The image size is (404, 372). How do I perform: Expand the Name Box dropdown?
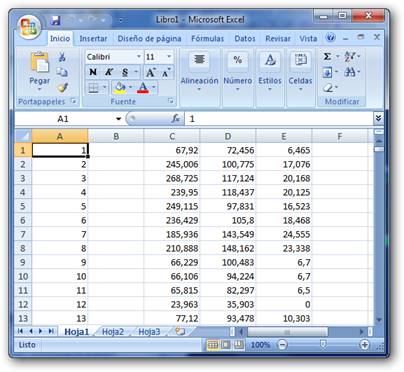118,119
